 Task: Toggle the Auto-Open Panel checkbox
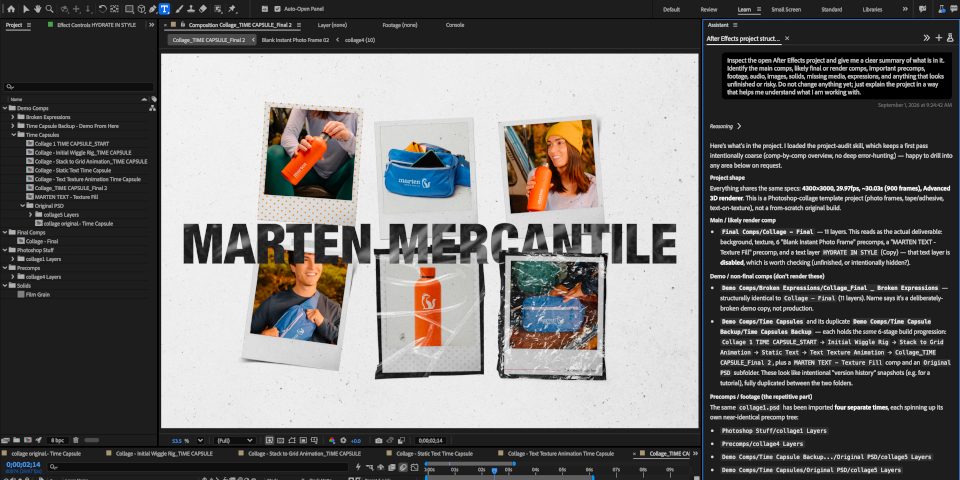(277, 9)
